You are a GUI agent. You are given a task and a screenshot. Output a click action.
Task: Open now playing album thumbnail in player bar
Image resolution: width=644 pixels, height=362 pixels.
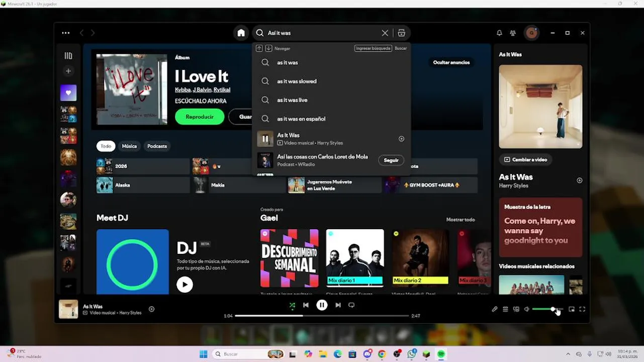pyautogui.click(x=68, y=309)
